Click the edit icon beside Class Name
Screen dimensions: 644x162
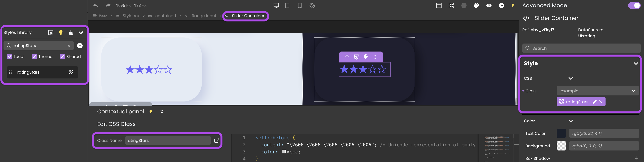click(x=217, y=141)
